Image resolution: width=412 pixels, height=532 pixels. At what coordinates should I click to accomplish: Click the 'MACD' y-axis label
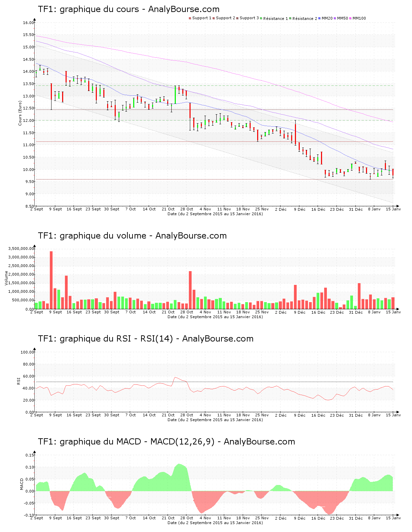(x=22, y=484)
